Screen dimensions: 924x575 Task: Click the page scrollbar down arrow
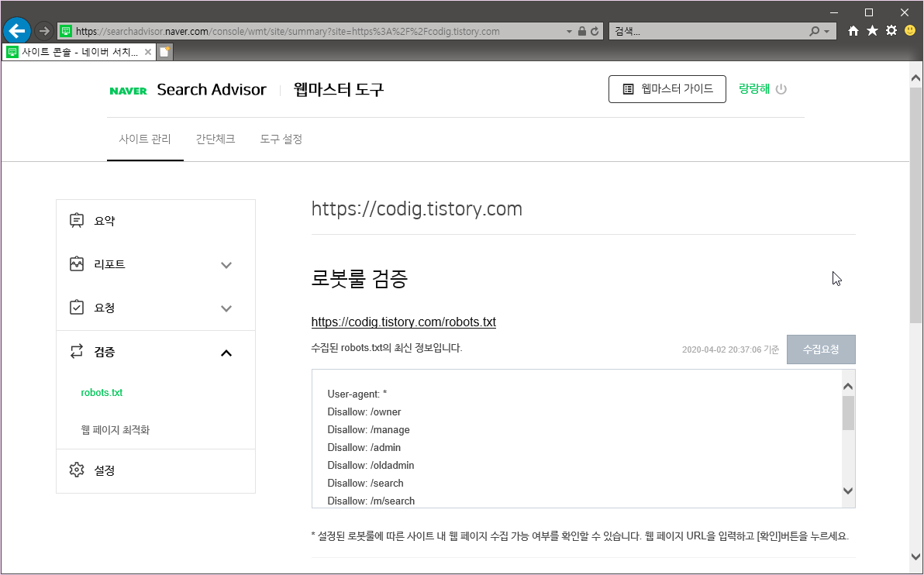(x=915, y=556)
